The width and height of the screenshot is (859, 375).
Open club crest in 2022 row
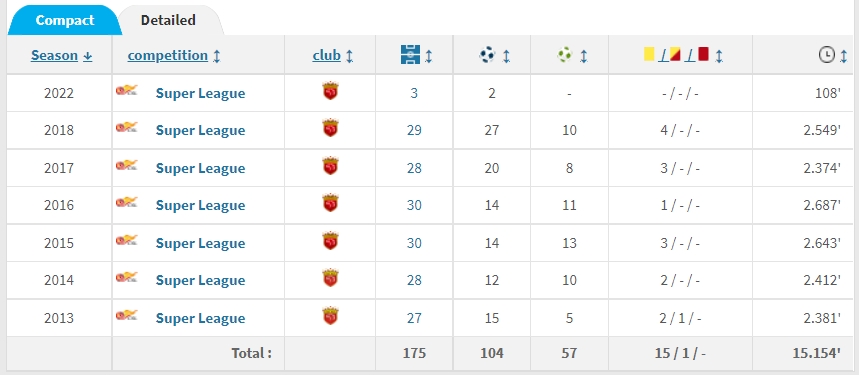(x=330, y=91)
